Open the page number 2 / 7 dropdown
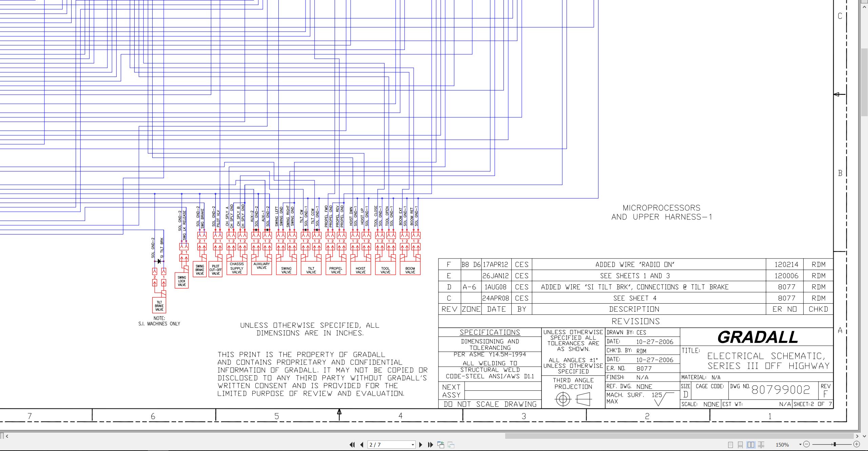Screen dimensions: 868x451 (x=413, y=445)
